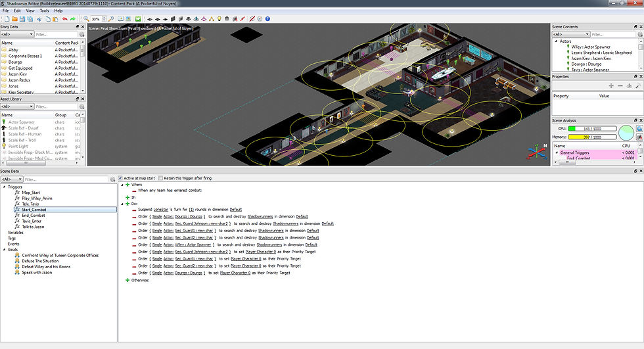
Task: Toggle Retain this Trigger after firing checkbox
Action: (160, 178)
